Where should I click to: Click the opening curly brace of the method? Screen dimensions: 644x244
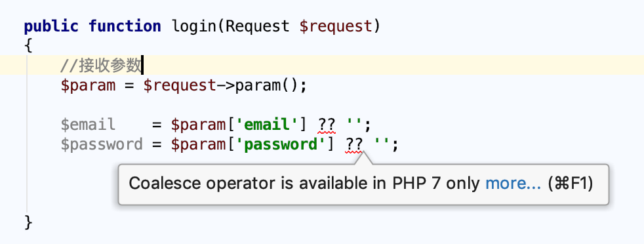coord(28,46)
